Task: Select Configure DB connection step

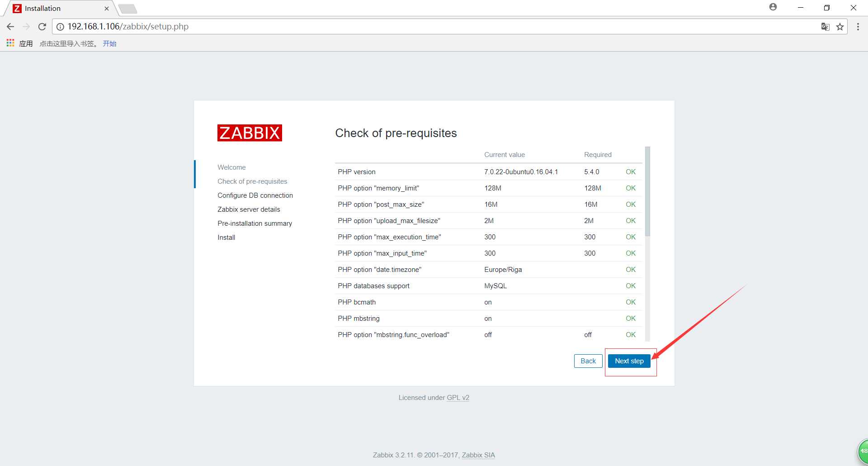Action: coord(255,195)
